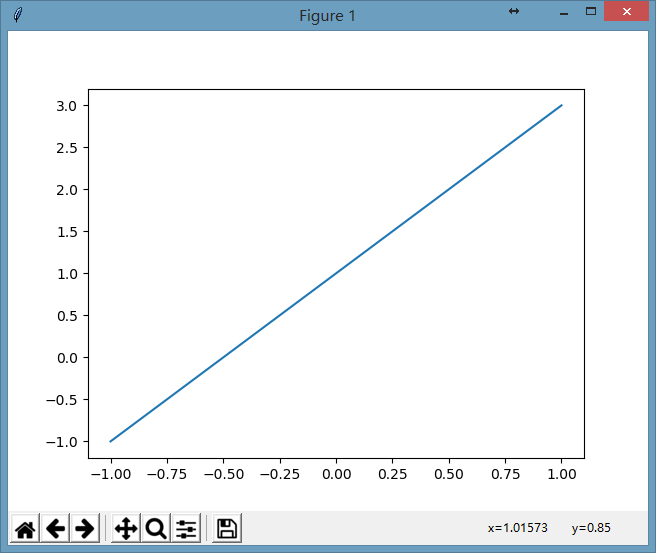The height and width of the screenshot is (553, 656).
Task: Click the 0.50 x-axis tick label
Action: click(449, 474)
